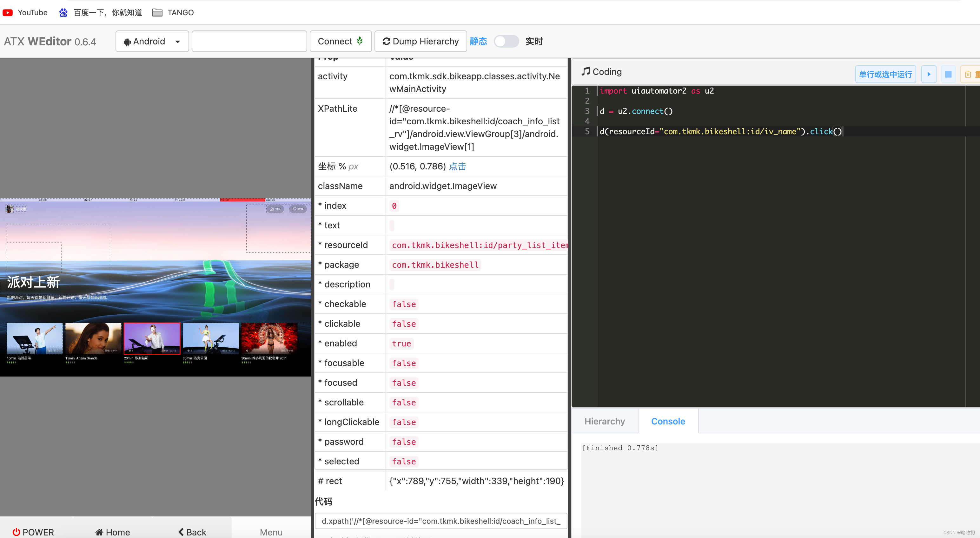Clear the console using the trash icon
980x538 pixels.
coord(969,74)
